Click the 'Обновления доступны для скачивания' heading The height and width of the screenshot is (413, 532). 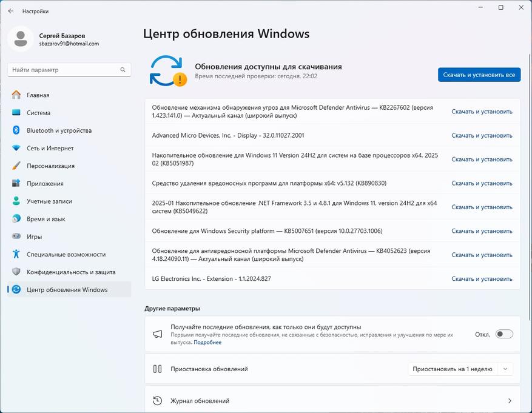(x=268, y=67)
